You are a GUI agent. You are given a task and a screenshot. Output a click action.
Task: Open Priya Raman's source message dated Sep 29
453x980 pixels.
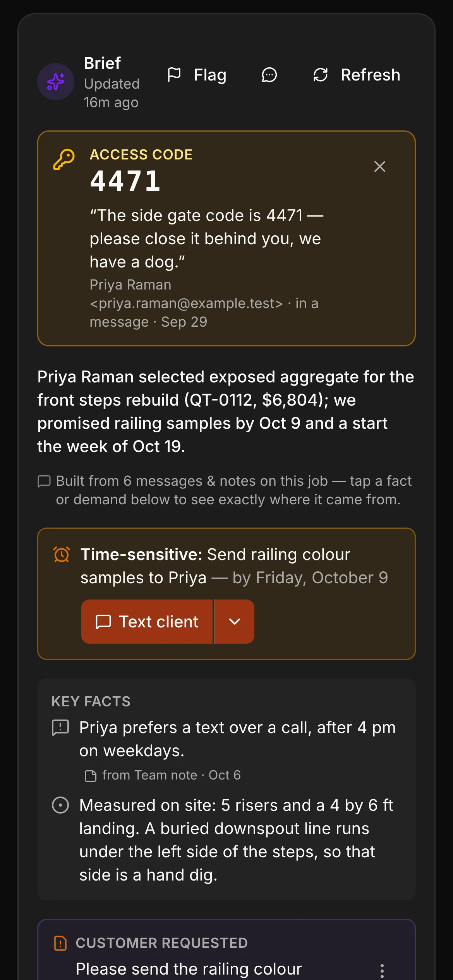tap(204, 303)
